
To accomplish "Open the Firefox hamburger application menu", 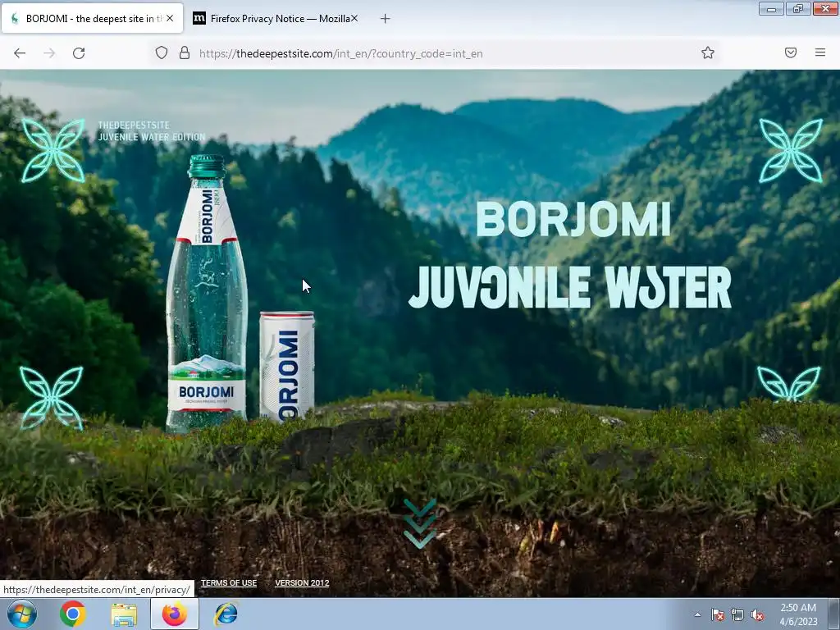I will click(820, 52).
